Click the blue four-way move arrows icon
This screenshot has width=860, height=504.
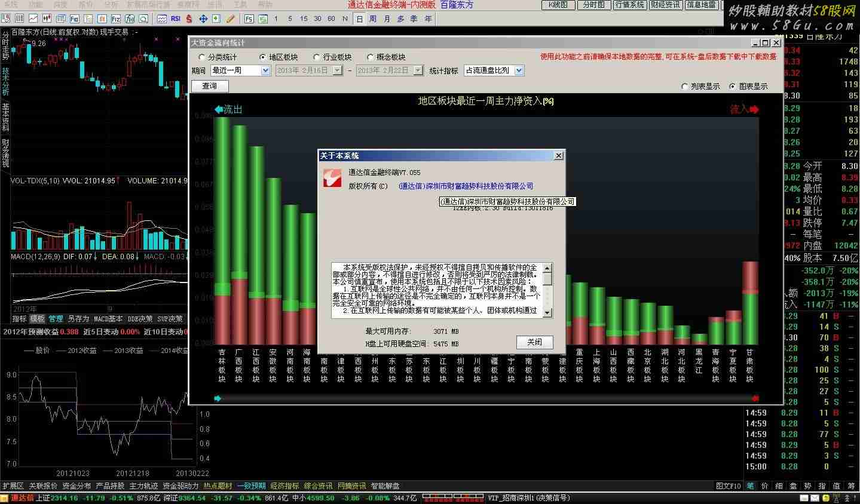pyautogui.click(x=203, y=19)
